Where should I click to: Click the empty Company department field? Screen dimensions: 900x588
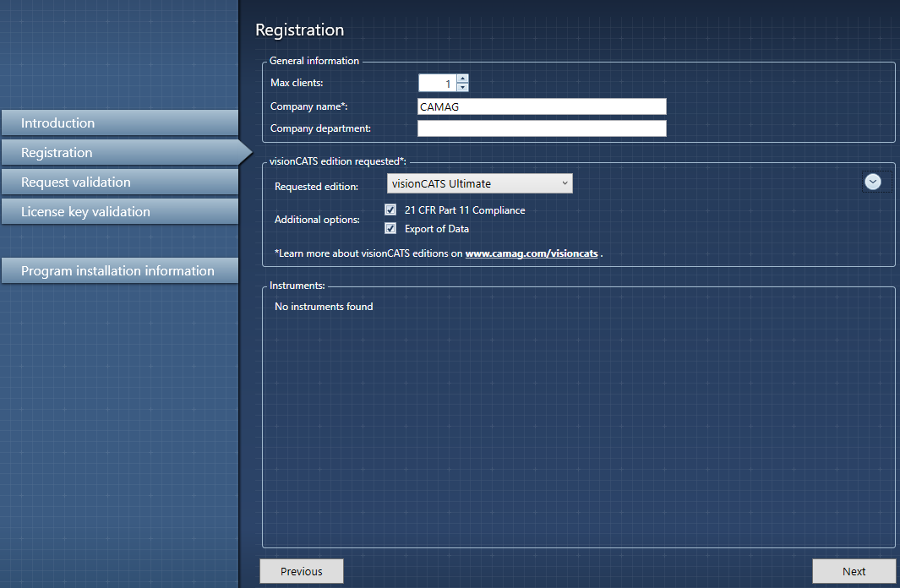point(542,128)
